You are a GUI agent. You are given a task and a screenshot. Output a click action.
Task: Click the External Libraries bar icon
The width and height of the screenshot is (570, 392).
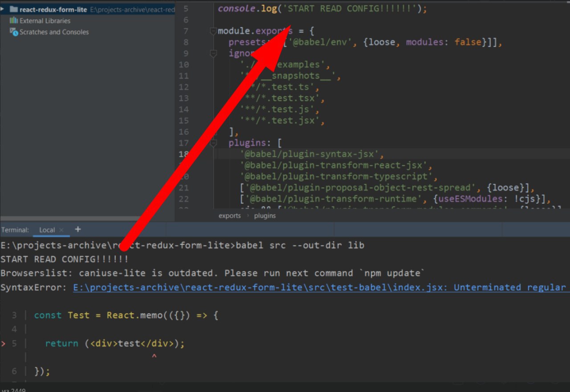[13, 20]
